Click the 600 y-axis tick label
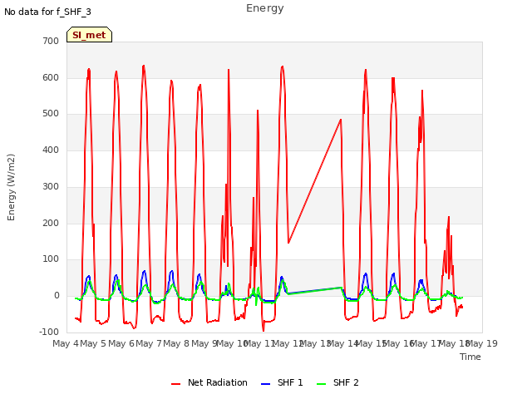532x399 pixels. click(x=51, y=77)
